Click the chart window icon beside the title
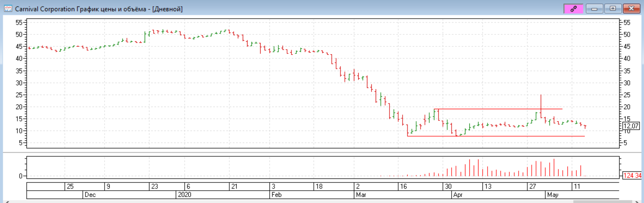This screenshot has width=644, height=203. [8, 9]
